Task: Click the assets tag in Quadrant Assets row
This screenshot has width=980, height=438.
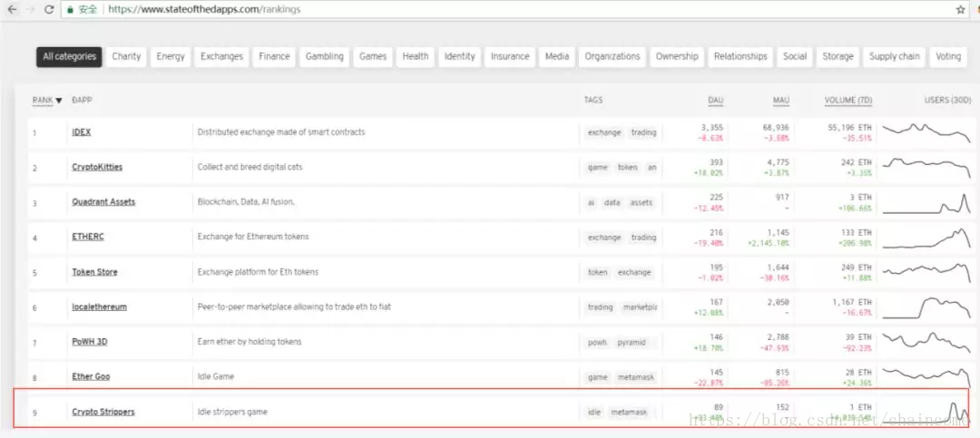Action: tap(642, 202)
